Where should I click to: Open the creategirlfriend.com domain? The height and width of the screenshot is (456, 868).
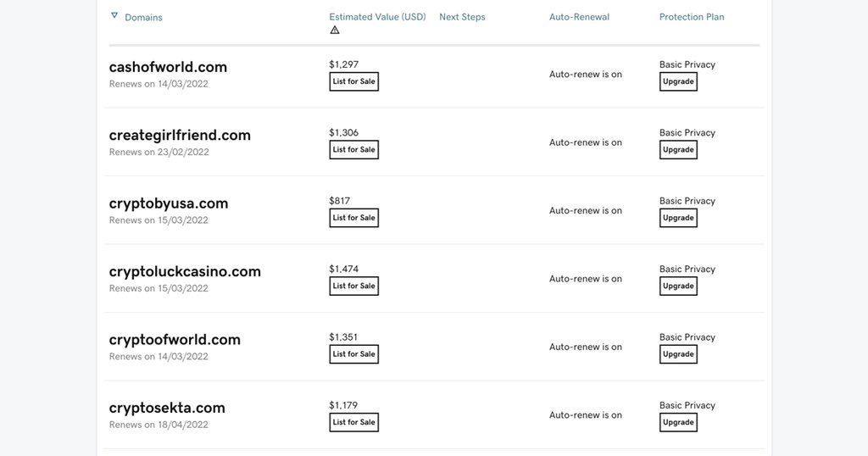180,135
